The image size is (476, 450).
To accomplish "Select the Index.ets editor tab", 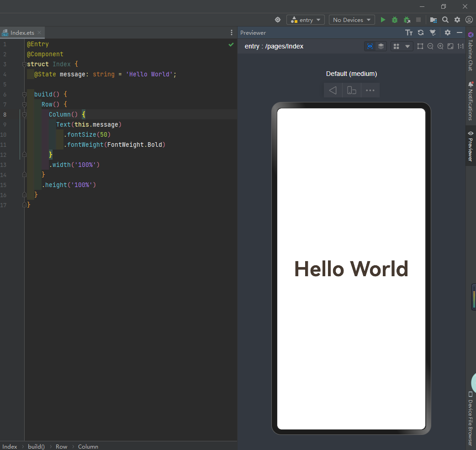I will (x=22, y=32).
